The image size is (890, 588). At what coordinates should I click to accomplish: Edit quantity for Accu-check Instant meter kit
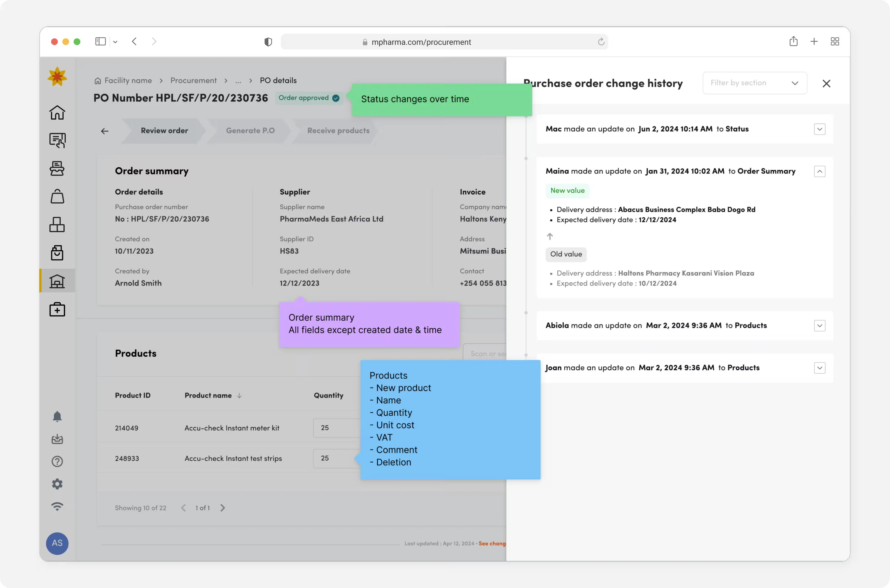click(337, 428)
